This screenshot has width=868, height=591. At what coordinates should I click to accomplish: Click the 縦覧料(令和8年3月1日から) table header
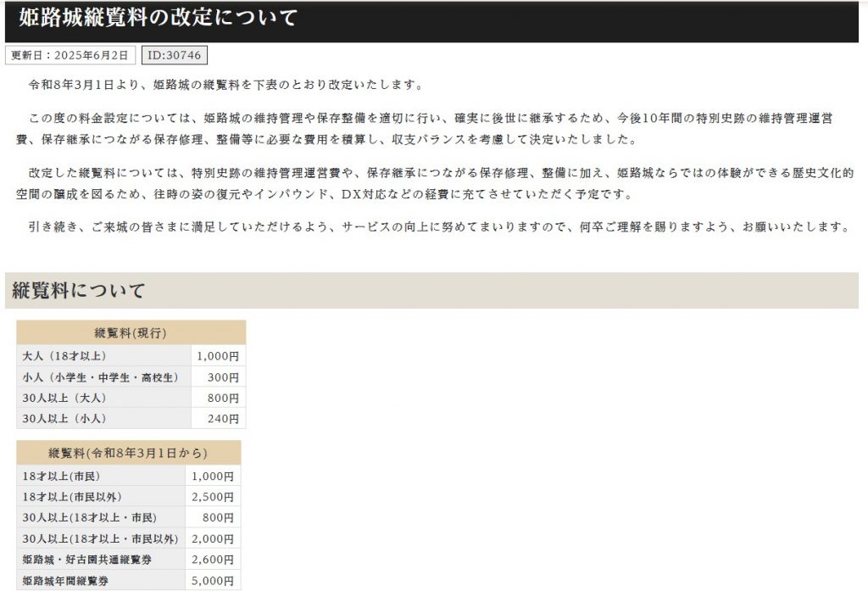[128, 453]
